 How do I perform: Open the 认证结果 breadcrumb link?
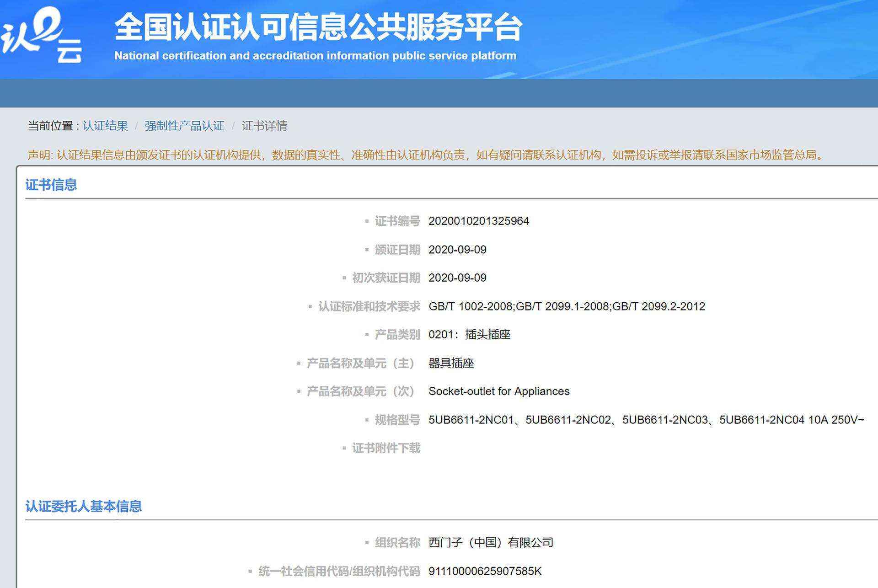(104, 126)
